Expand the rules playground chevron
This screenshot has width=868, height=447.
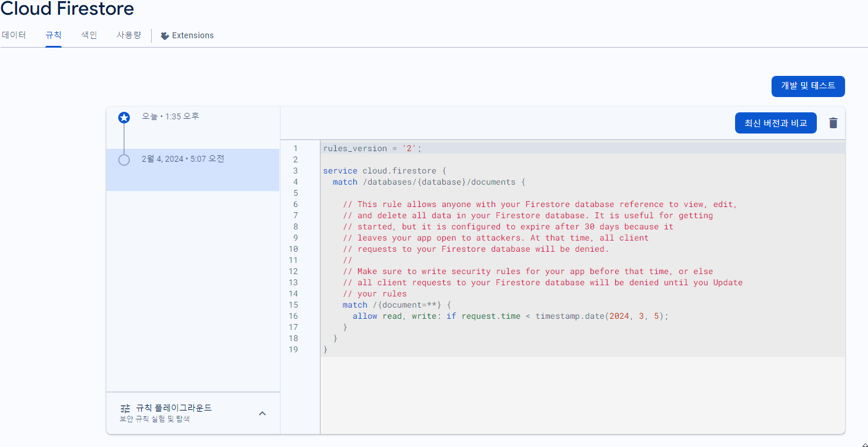pos(262,413)
